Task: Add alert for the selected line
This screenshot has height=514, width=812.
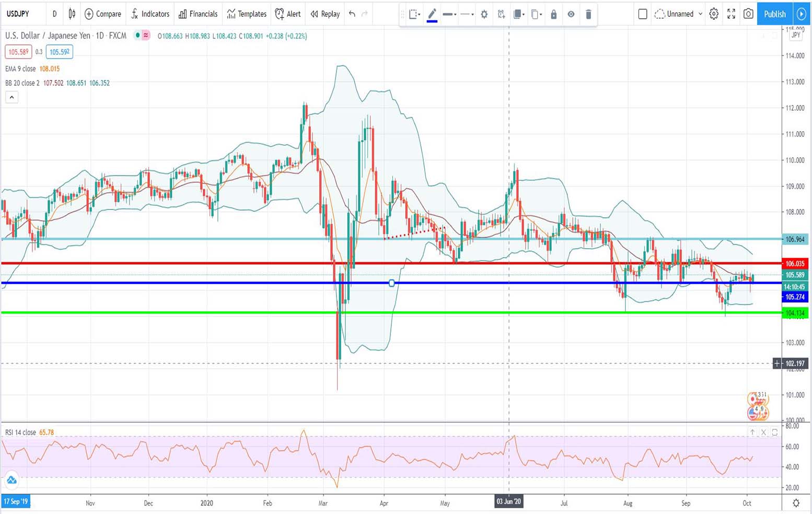Action: [x=501, y=15]
